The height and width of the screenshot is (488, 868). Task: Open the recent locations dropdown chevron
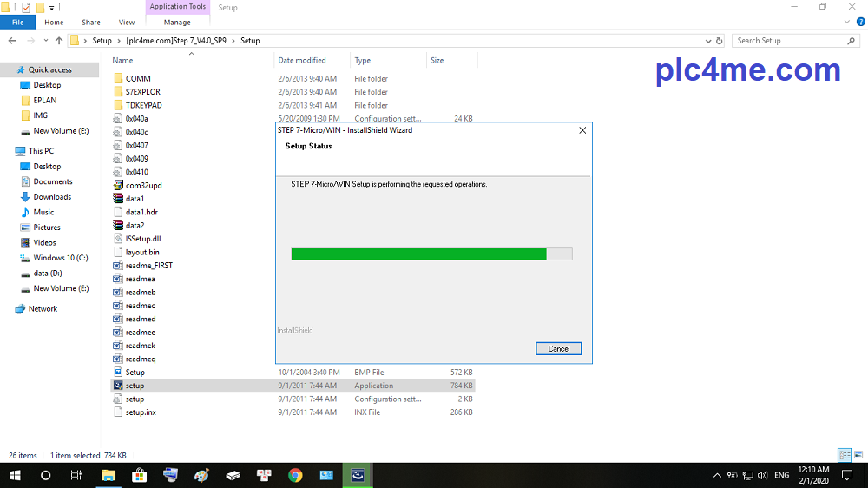[x=46, y=41]
